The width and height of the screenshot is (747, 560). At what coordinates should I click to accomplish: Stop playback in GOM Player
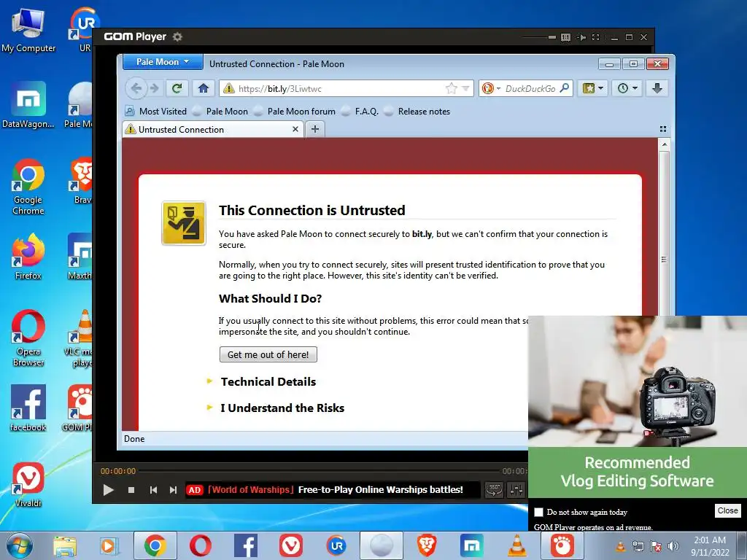click(x=131, y=489)
